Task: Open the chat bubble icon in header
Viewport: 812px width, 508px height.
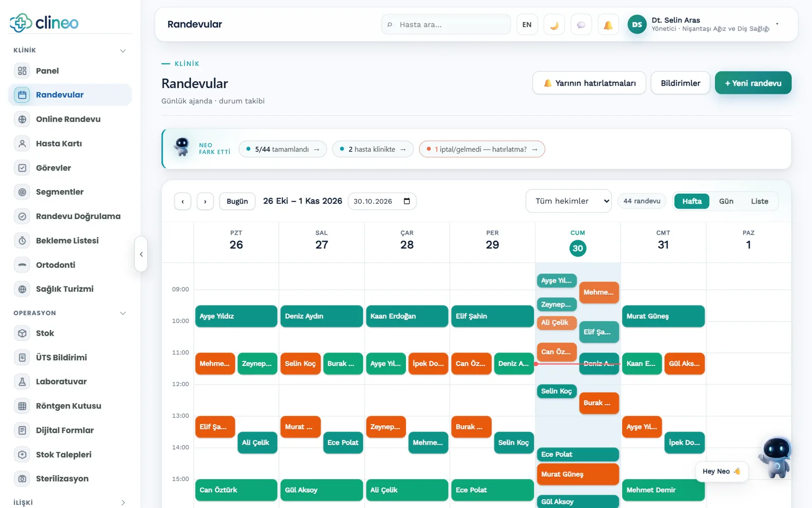Action: pos(581,24)
